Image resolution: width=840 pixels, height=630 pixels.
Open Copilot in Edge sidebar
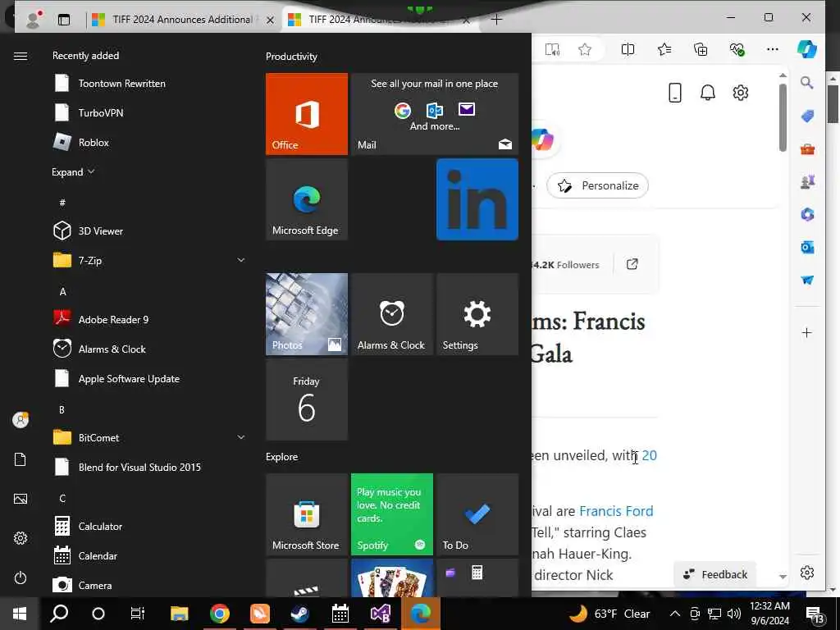[x=807, y=49]
